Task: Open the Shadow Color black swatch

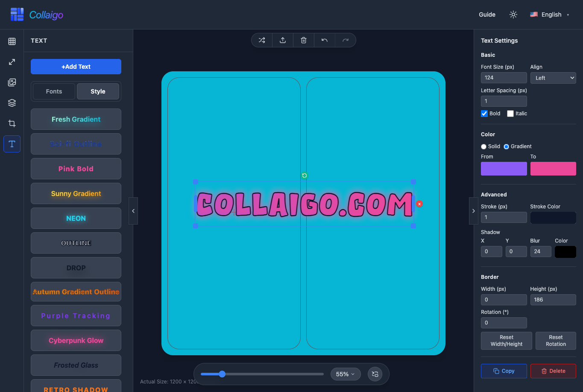Action: pyautogui.click(x=565, y=252)
